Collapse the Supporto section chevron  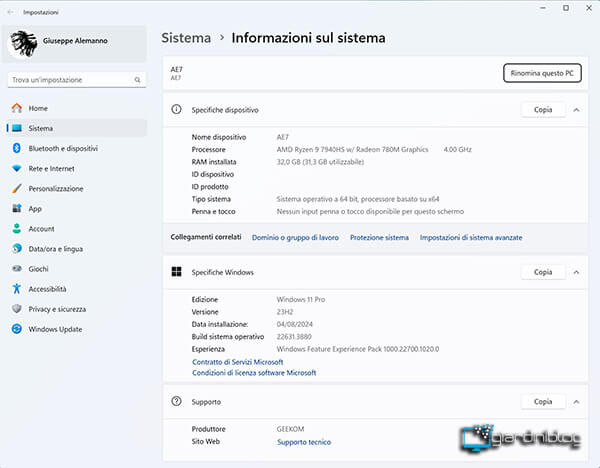coord(576,402)
